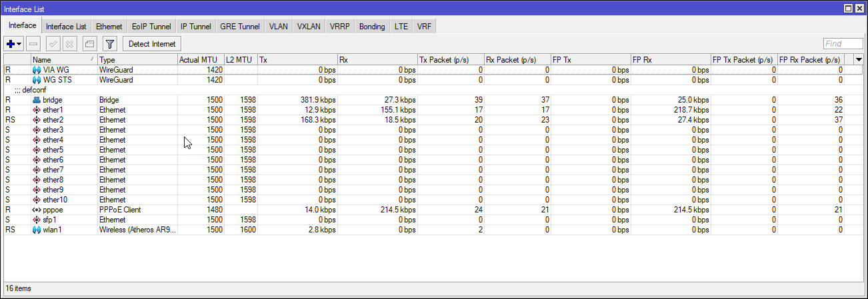Click the pppoe client icon
The image size is (868, 299).
37,210
